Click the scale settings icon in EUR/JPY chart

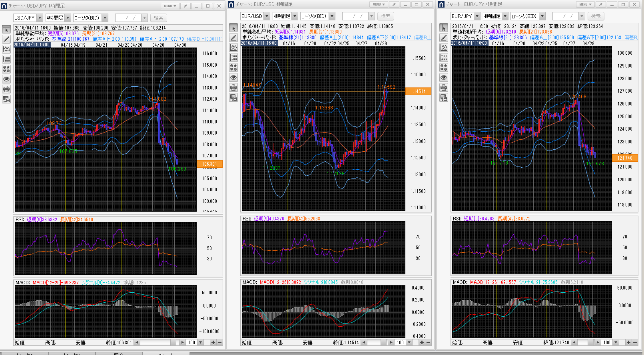coord(444,58)
